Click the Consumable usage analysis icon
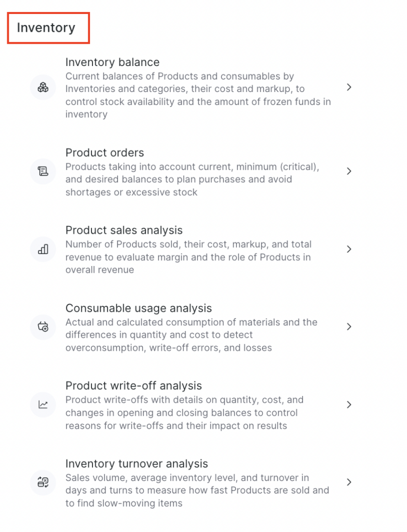This screenshot has height=532, width=407. click(x=43, y=327)
